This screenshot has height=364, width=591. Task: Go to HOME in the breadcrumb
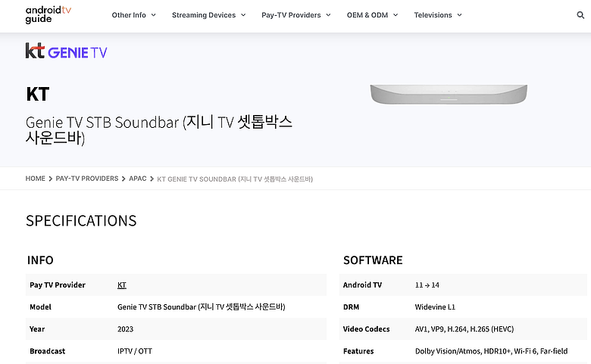click(35, 179)
